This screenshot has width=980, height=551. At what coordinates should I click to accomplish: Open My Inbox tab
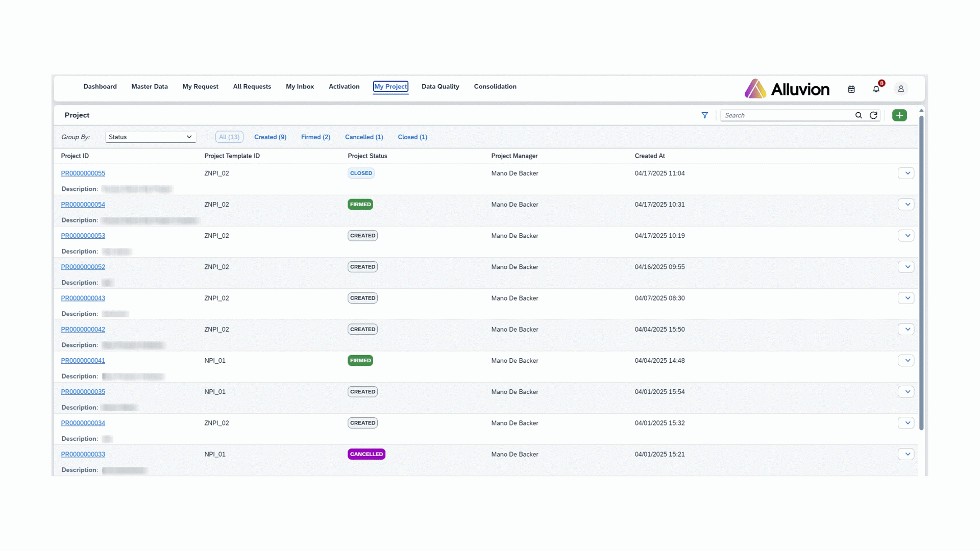tap(300, 87)
